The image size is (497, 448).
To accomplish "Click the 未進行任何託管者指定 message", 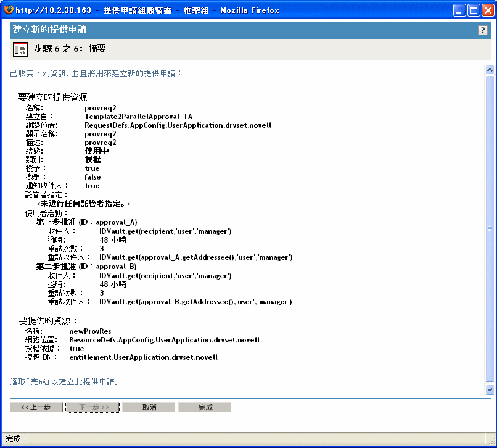I will click(84, 204).
